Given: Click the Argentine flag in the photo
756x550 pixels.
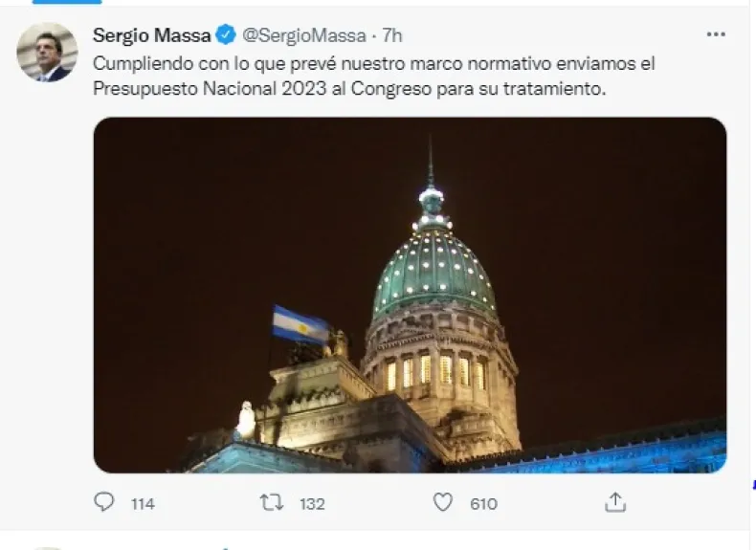Looking at the screenshot, I should point(300,325).
